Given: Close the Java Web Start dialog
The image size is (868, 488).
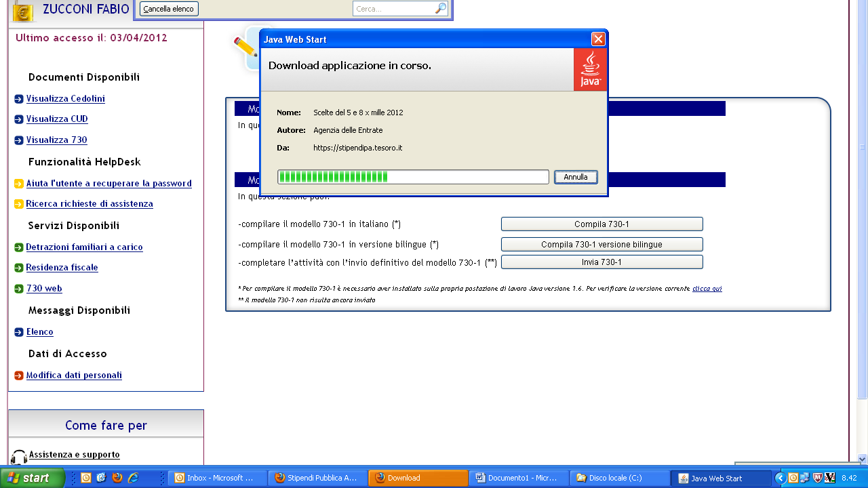Looking at the screenshot, I should [x=597, y=39].
